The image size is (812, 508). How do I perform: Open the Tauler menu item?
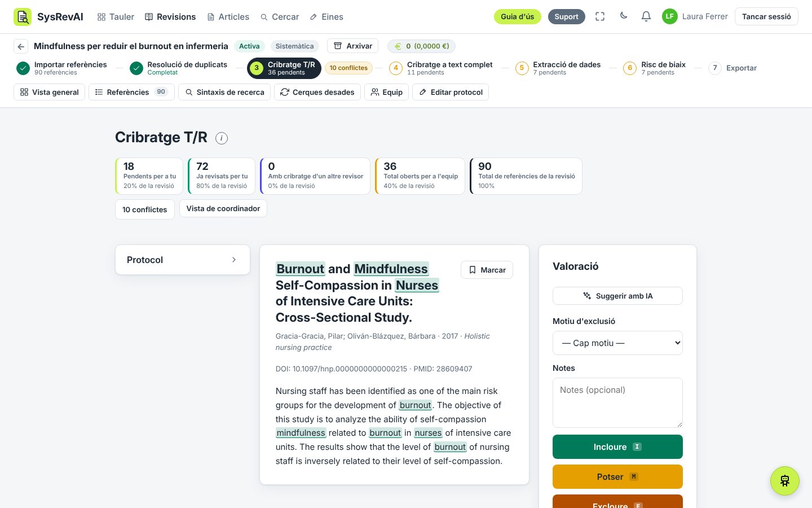116,17
